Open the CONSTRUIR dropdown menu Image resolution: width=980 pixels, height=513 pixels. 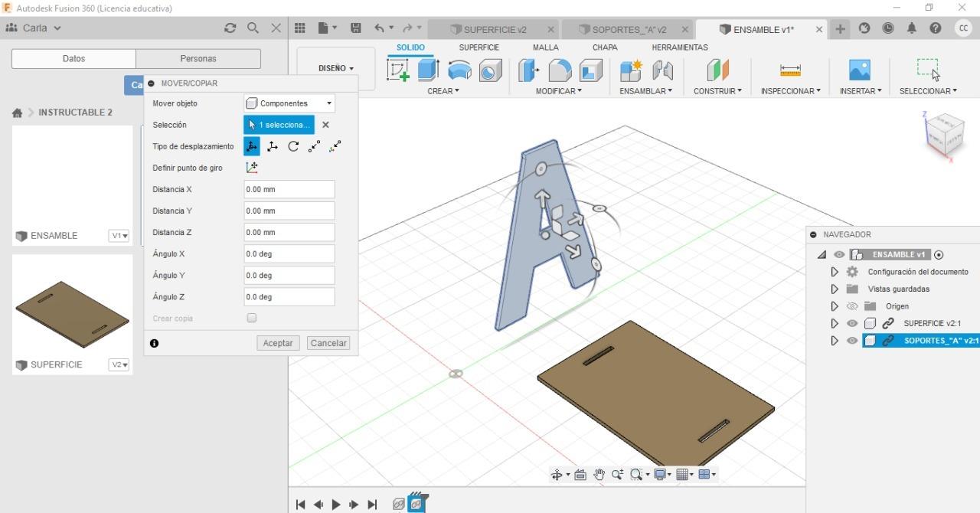[x=717, y=91]
